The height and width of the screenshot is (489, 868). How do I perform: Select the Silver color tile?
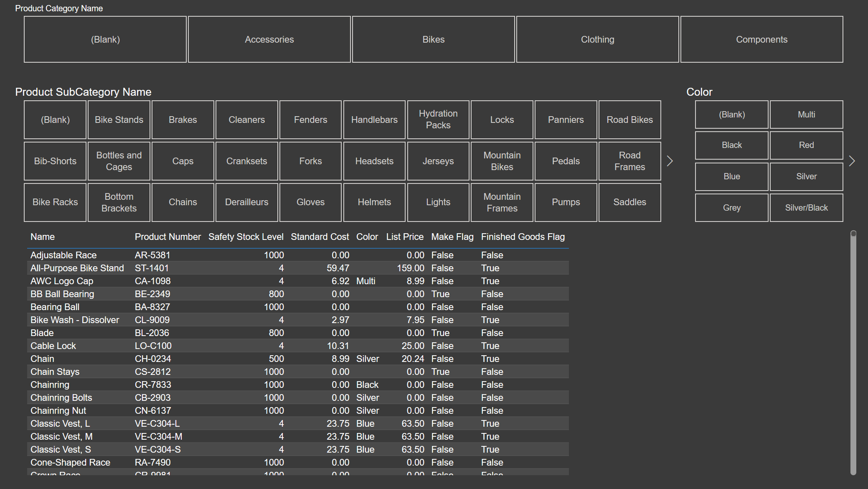point(807,176)
